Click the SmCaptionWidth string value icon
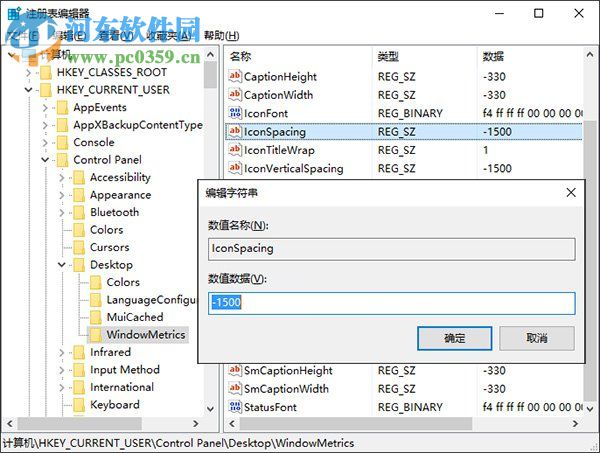 tap(235, 389)
